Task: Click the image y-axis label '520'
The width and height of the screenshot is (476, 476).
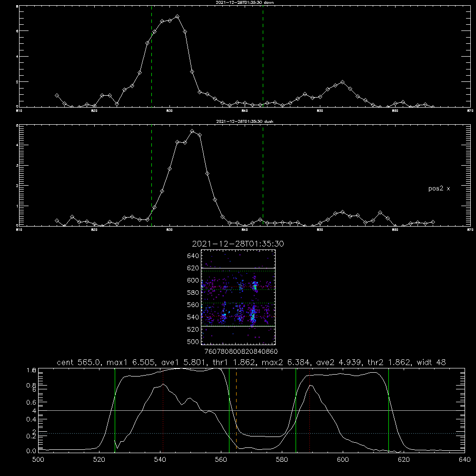Action: [x=193, y=329]
